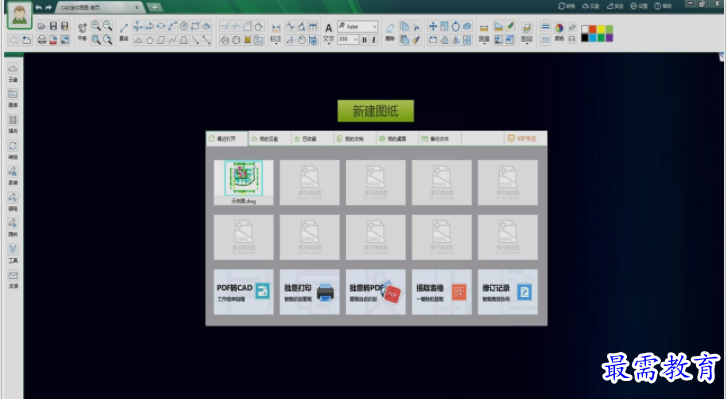
Task: Open the 示例图.dwg thumbnail
Action: pos(244,182)
